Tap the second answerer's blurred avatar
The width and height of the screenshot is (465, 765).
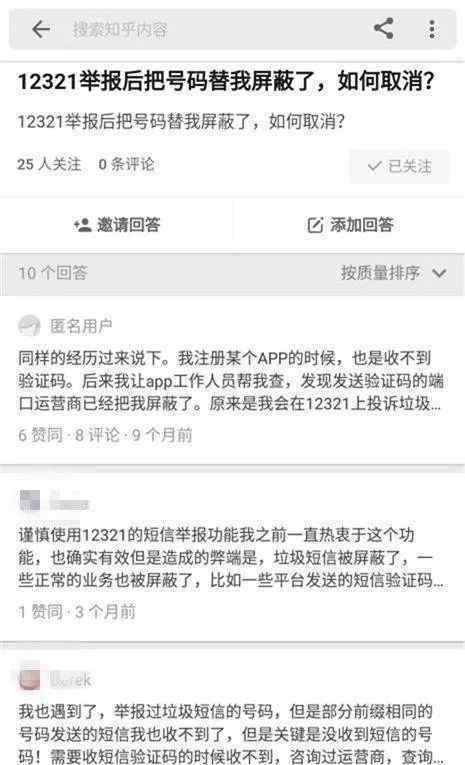(29, 501)
